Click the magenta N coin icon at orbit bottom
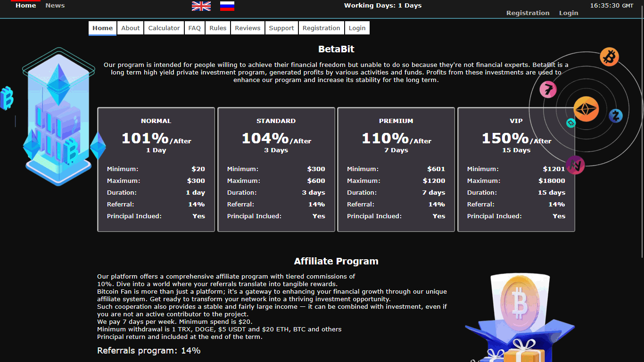Image resolution: width=644 pixels, height=362 pixels. tap(575, 165)
